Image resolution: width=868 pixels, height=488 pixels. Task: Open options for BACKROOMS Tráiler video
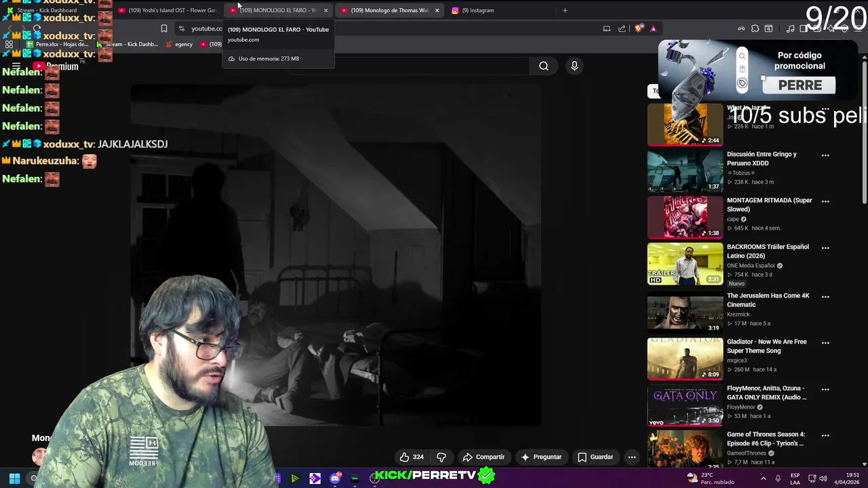[x=825, y=247]
